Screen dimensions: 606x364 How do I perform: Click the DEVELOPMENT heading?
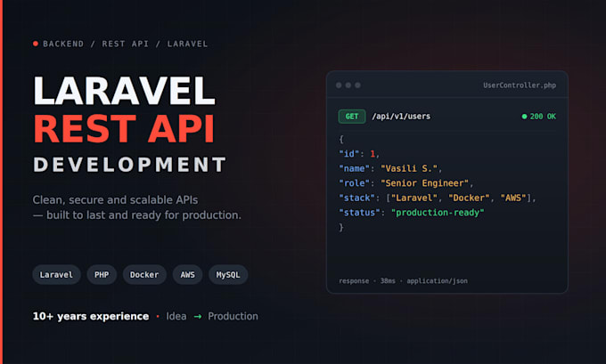pyautogui.click(x=129, y=165)
